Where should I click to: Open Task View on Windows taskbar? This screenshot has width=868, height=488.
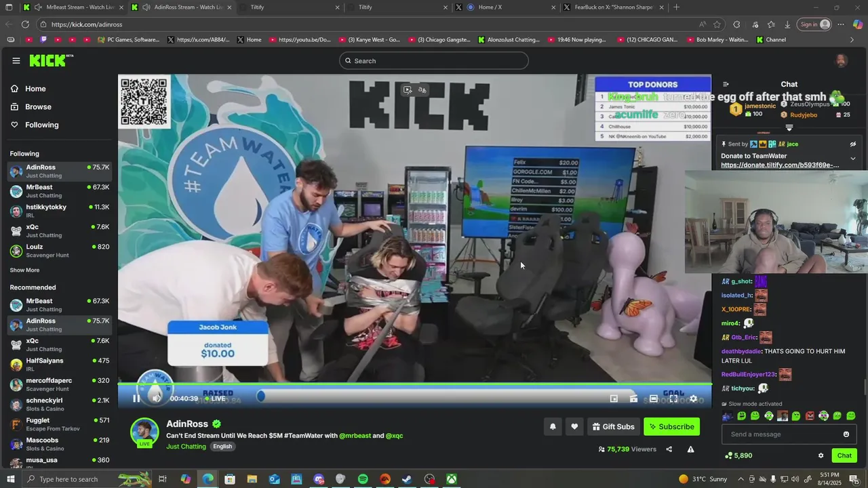[x=163, y=479]
